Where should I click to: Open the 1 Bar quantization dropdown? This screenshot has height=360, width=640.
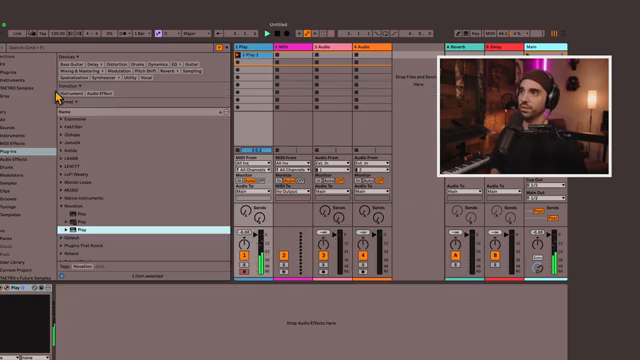pos(142,33)
